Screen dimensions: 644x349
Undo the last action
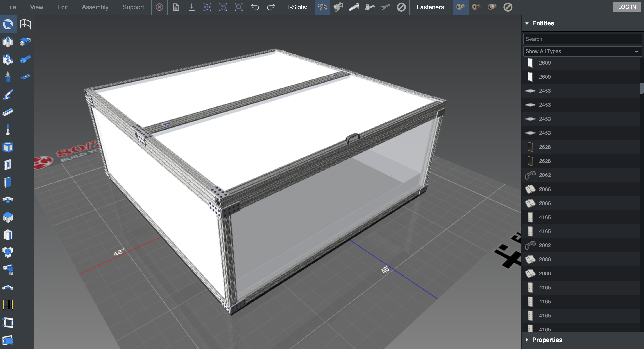pos(255,7)
